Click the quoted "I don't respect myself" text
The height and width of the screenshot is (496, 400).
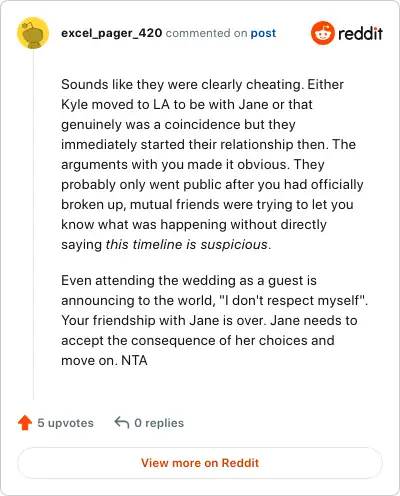point(292,300)
